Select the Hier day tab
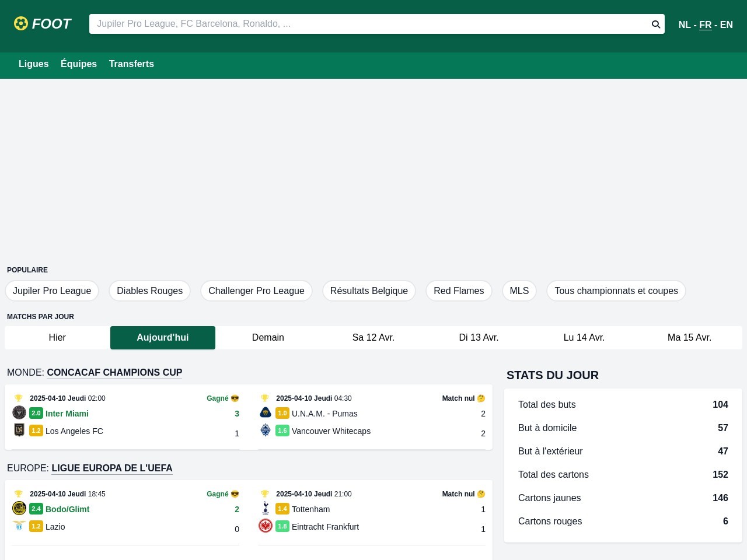 tap(57, 338)
